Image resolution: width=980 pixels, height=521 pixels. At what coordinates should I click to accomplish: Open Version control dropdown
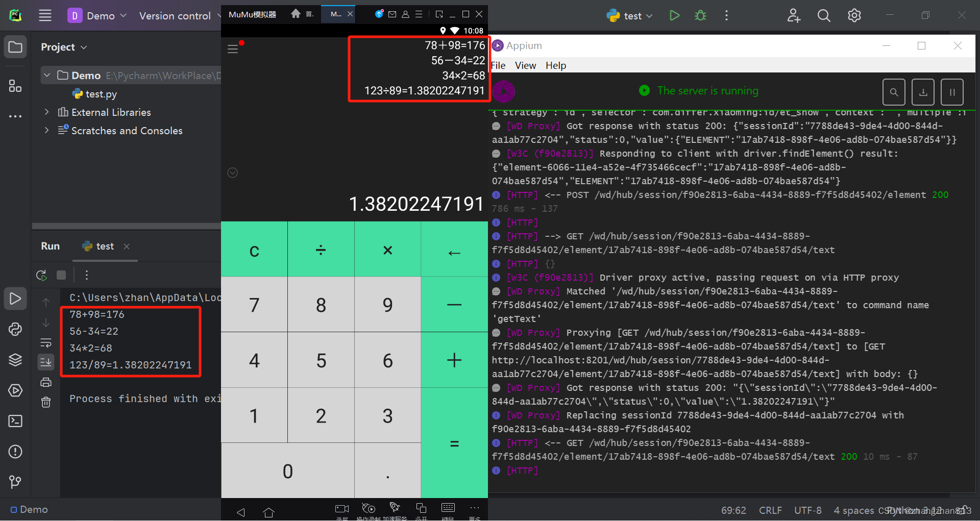click(x=180, y=15)
